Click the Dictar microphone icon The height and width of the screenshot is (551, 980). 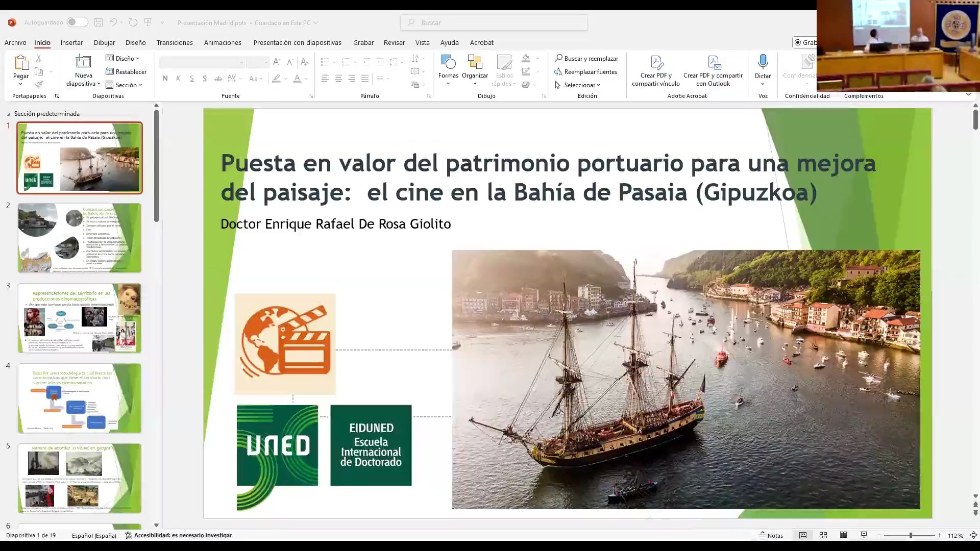tap(763, 62)
